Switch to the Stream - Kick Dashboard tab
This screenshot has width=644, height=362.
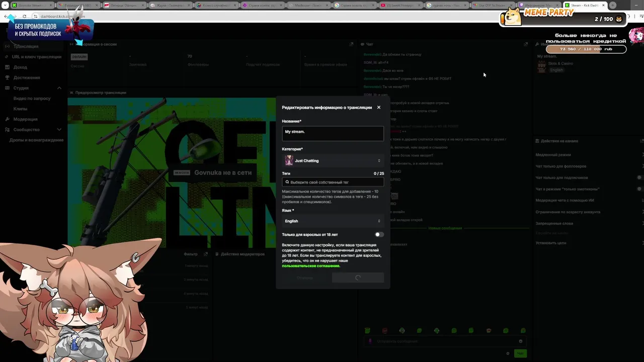[x=585, y=5]
